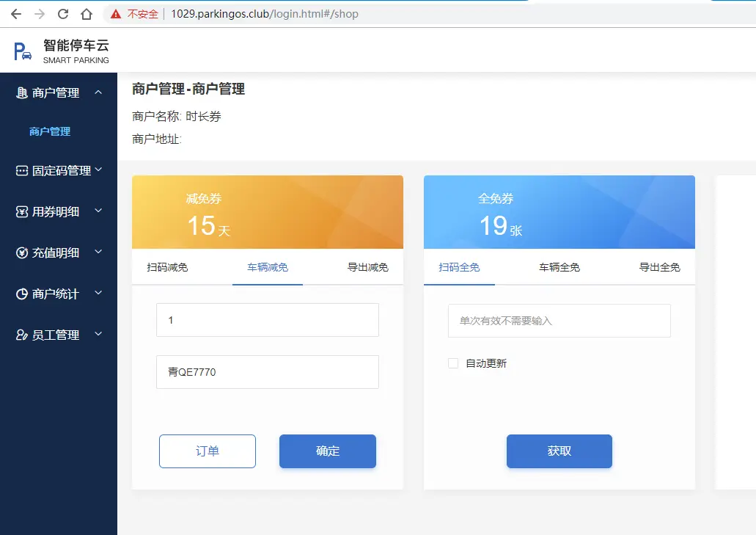Click the 用券明细 coupon icon
This screenshot has height=535, width=756.
[22, 212]
